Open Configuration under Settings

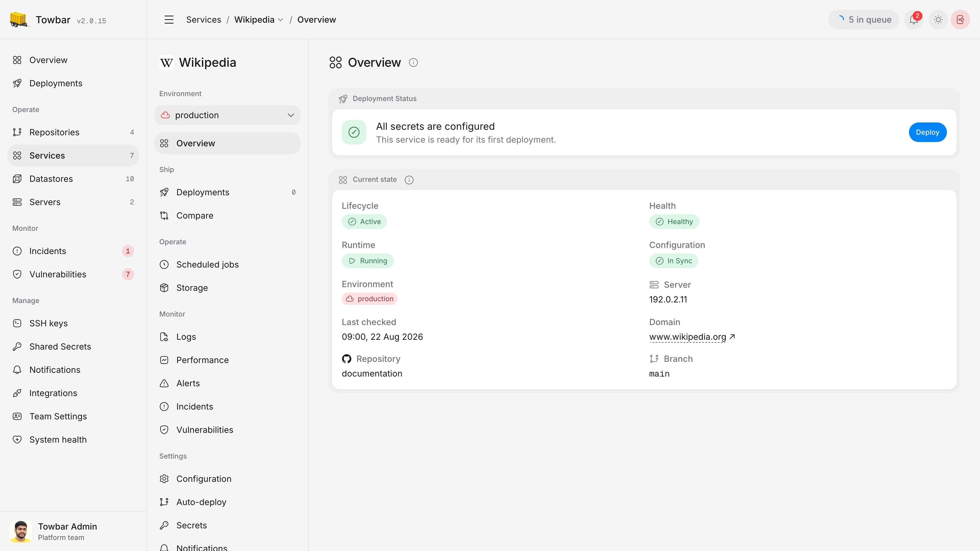[228, 479]
